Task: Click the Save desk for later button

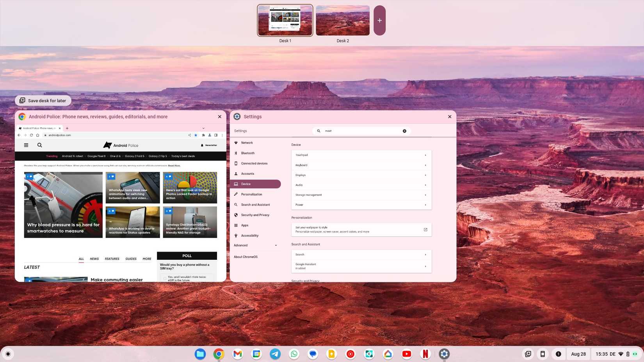Action: pos(43,100)
